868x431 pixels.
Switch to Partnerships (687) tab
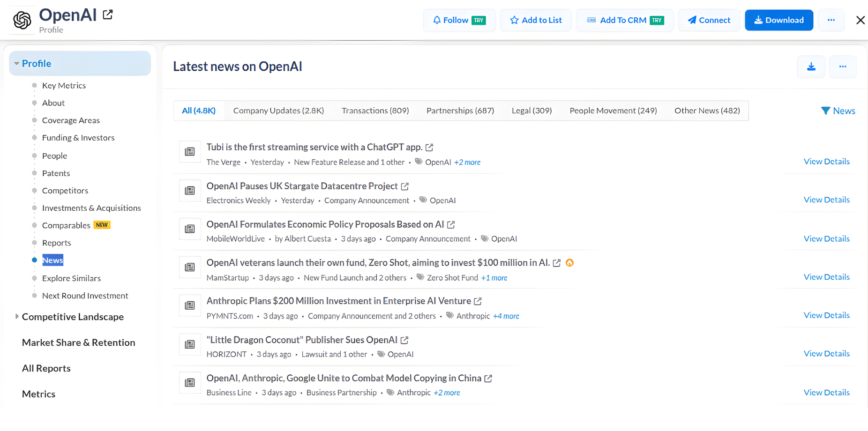pos(460,111)
